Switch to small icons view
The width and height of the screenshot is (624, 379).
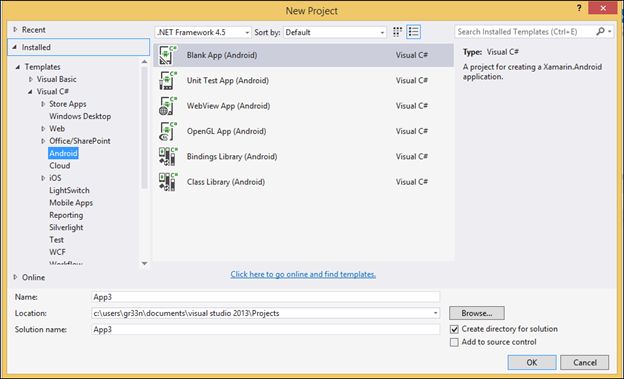pos(397,32)
